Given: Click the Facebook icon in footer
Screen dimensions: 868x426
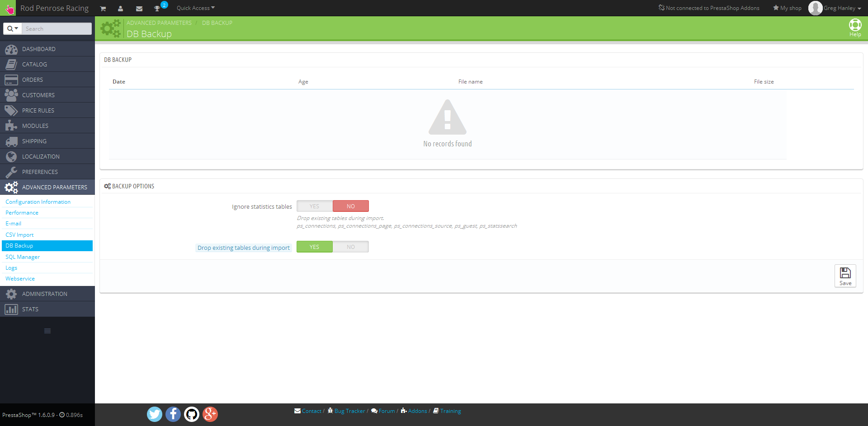Looking at the screenshot, I should click(173, 414).
